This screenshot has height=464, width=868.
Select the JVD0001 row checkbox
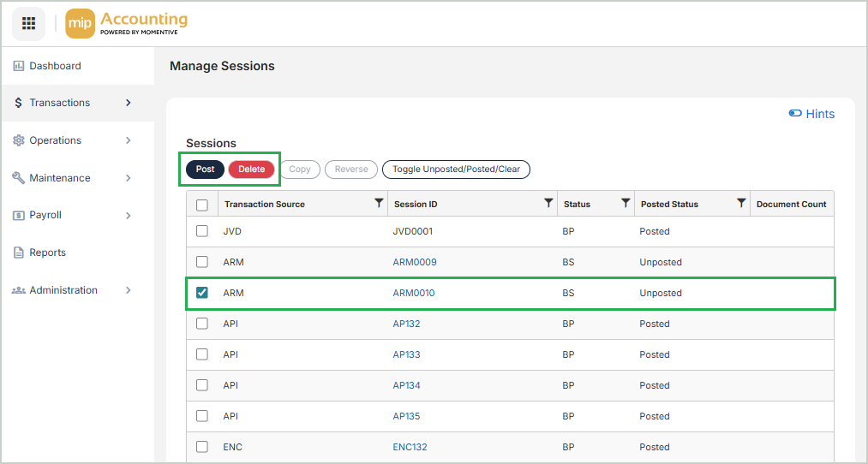click(202, 231)
